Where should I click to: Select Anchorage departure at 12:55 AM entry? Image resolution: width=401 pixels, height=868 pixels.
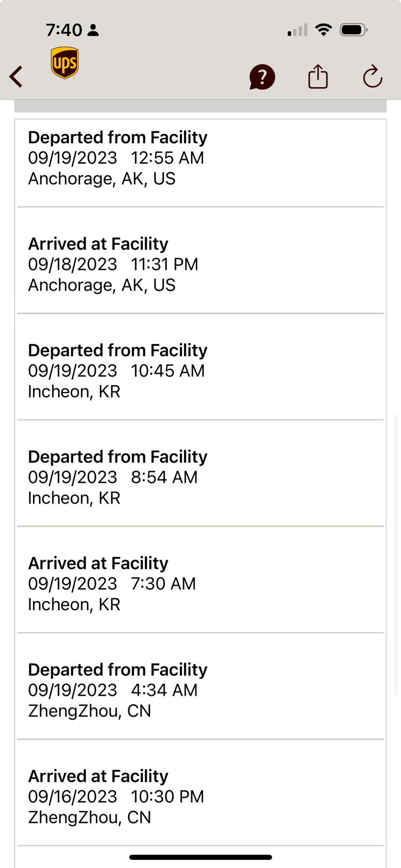pos(200,158)
